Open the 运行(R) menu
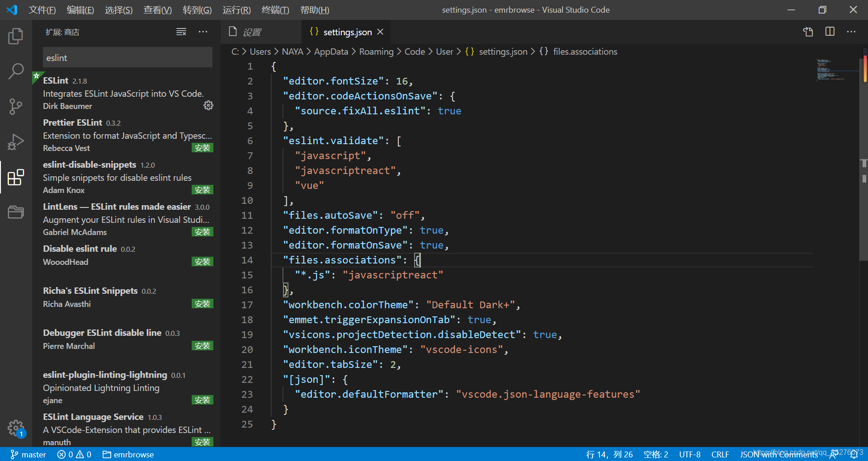 click(x=236, y=9)
